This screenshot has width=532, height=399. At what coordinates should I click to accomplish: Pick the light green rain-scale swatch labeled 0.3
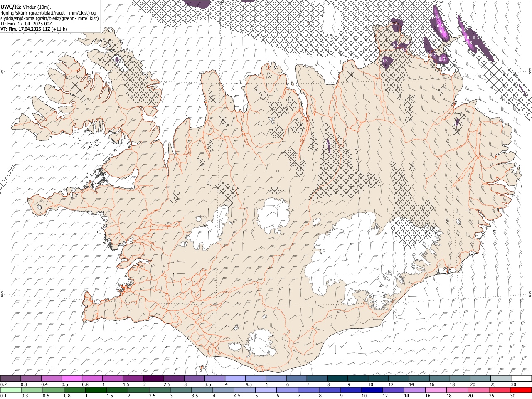click(32, 390)
